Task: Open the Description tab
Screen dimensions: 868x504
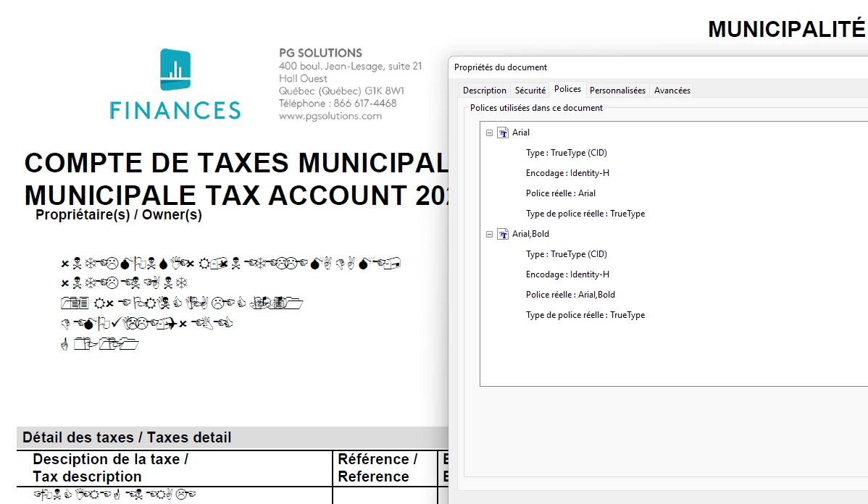Action: [485, 91]
